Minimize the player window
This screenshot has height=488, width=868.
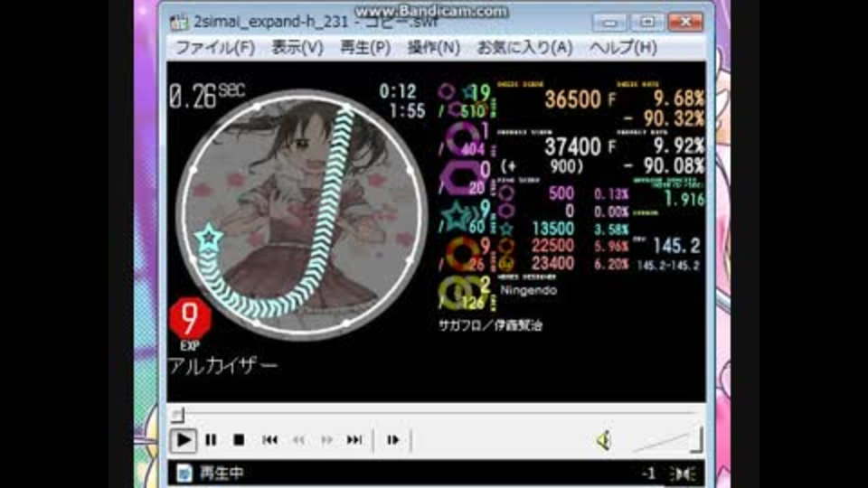coord(609,23)
